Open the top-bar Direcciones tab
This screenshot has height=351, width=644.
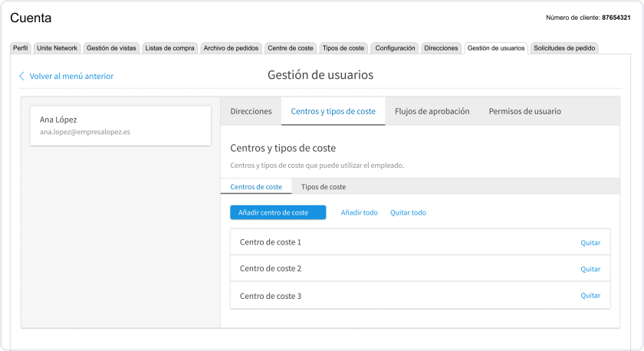click(x=441, y=48)
